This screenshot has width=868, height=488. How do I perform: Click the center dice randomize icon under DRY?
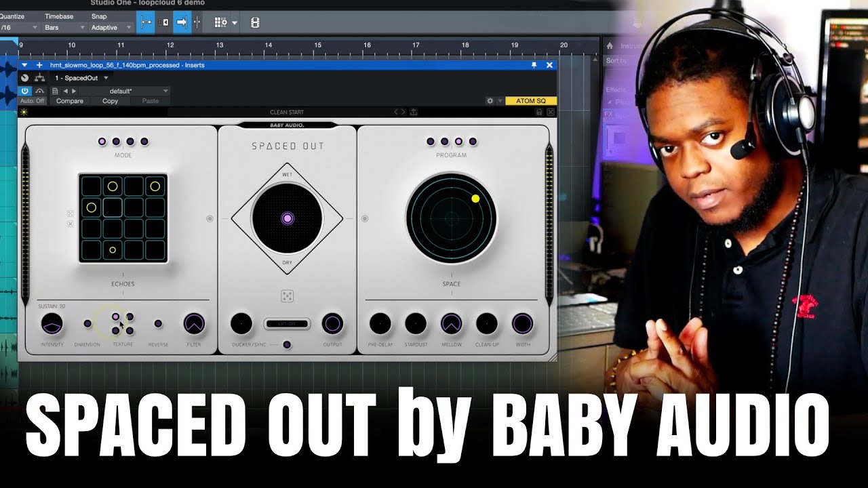(287, 296)
